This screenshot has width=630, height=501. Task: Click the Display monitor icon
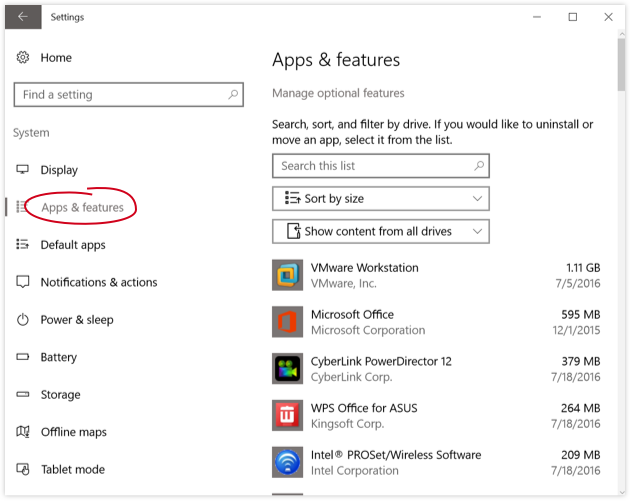click(22, 170)
